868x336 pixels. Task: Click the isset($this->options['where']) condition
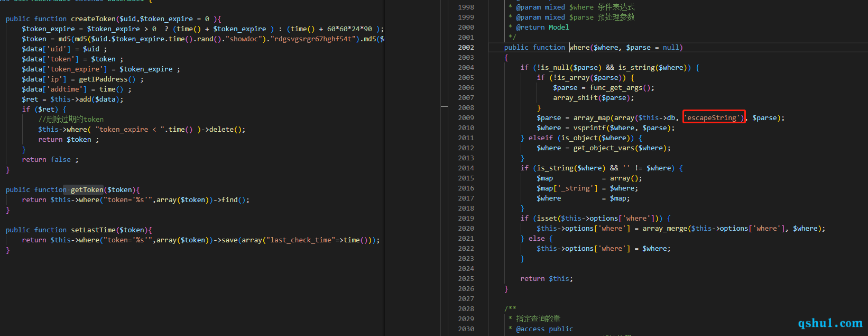(597, 218)
